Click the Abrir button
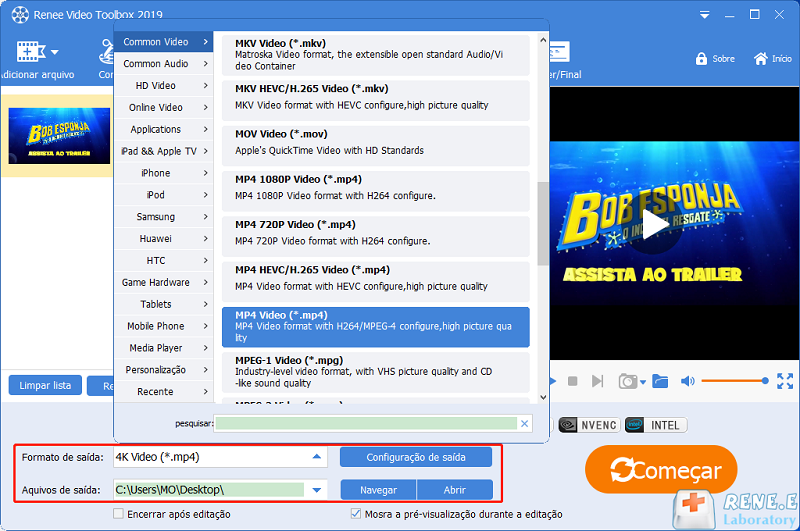Viewport: 800px width, 531px height. click(x=455, y=490)
